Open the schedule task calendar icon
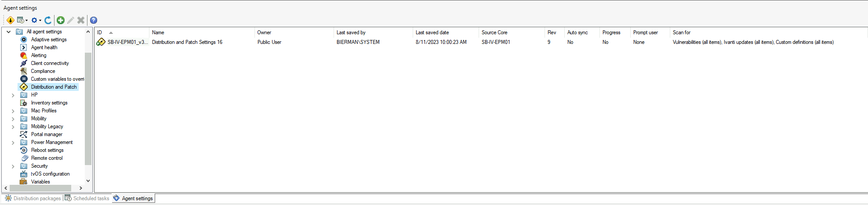The image size is (868, 205). [20, 20]
